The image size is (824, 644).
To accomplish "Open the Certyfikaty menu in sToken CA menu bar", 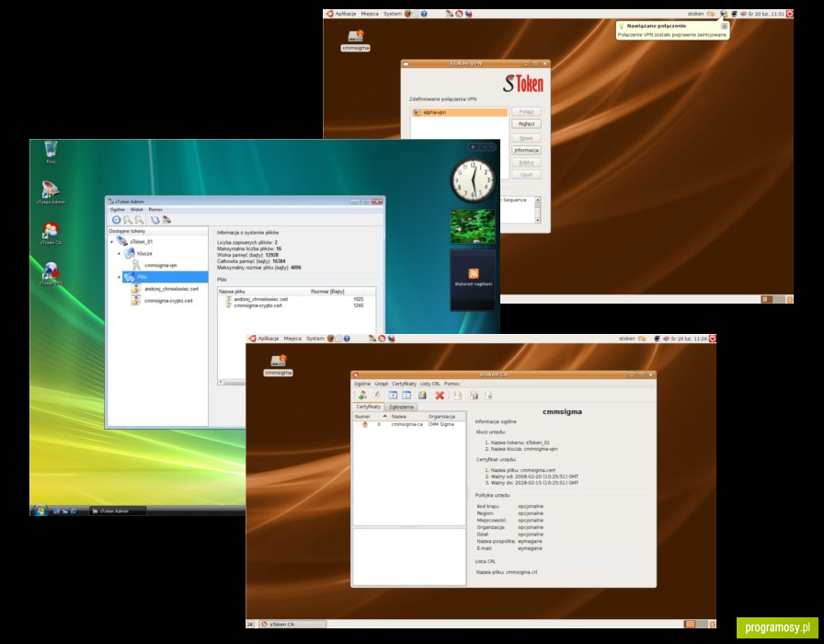I will pos(404,384).
